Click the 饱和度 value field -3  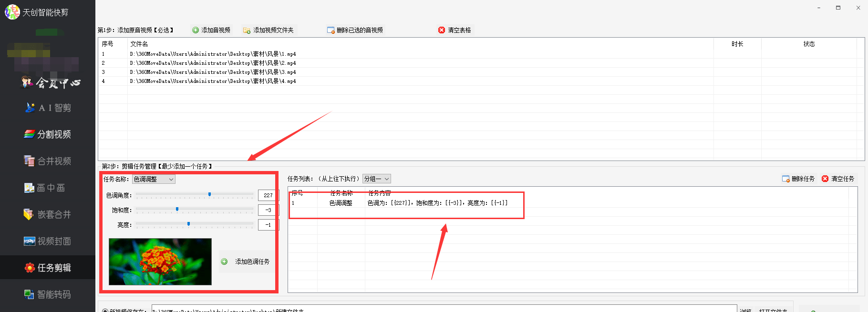point(268,210)
